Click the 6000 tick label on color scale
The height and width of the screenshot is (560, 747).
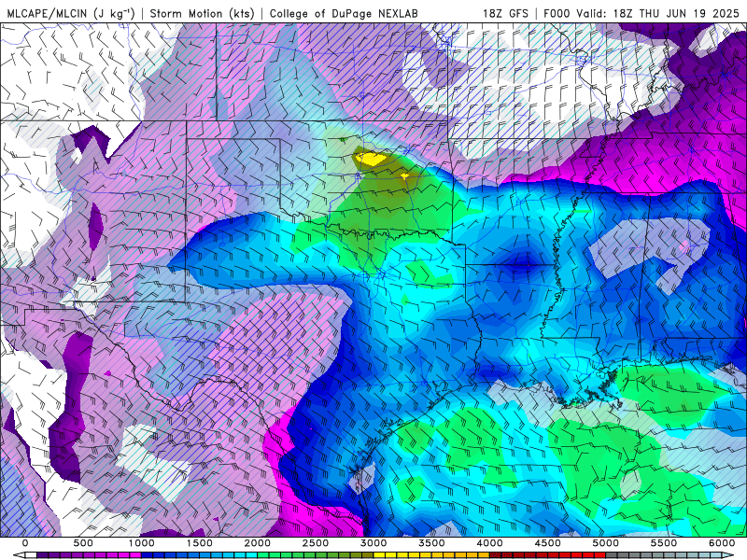point(722,543)
